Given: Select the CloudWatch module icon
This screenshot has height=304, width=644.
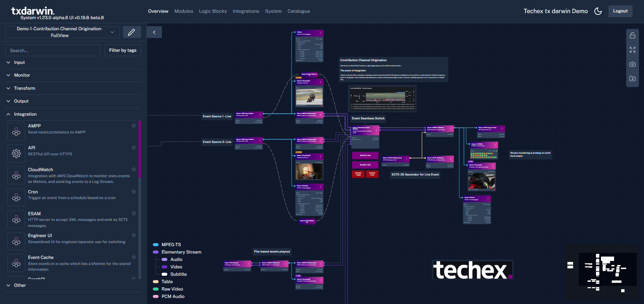Looking at the screenshot, I should click(x=16, y=175).
